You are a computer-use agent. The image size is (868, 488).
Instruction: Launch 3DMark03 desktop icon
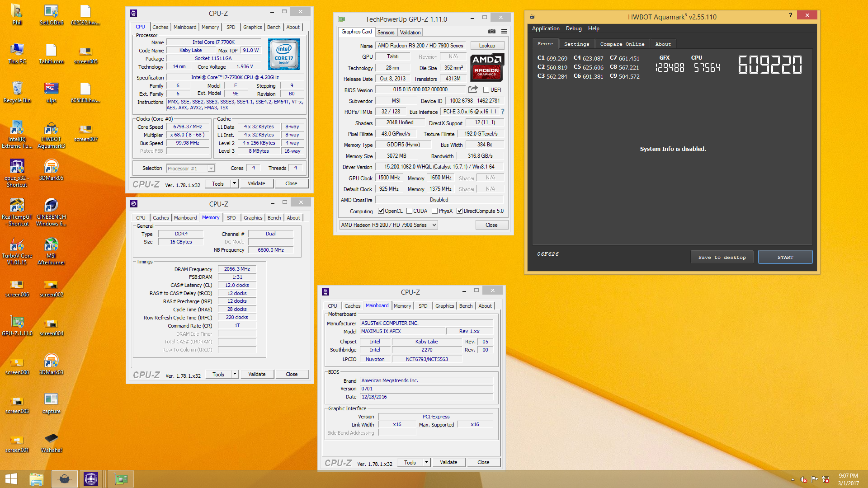pos(51,364)
